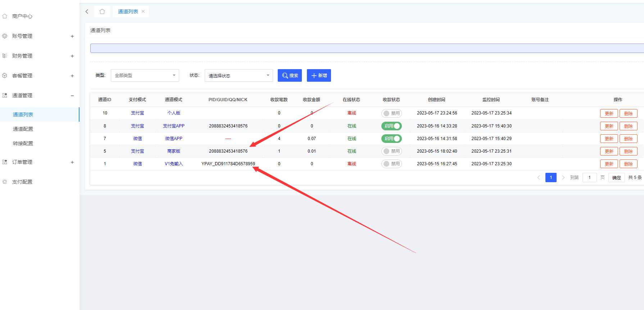Click 更新 button for channel ID 5
Image resolution: width=644 pixels, height=310 pixels.
[x=609, y=151]
